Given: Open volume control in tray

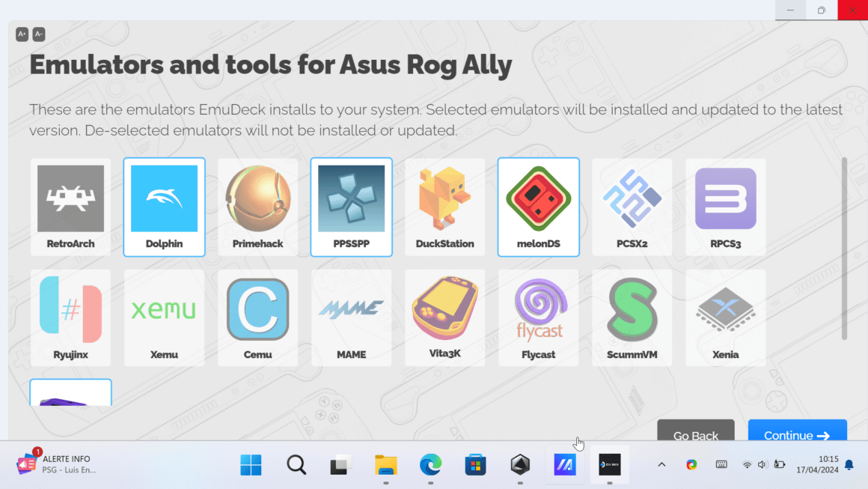Looking at the screenshot, I should 762,464.
